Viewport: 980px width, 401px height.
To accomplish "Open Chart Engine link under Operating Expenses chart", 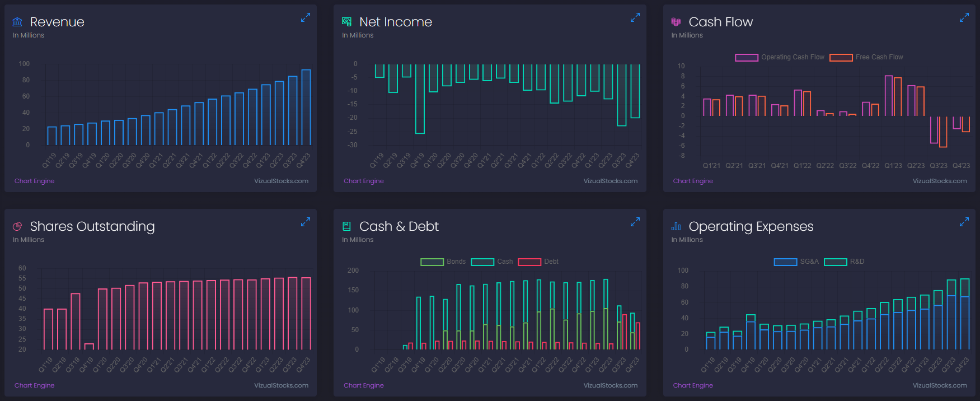I will pos(693,385).
